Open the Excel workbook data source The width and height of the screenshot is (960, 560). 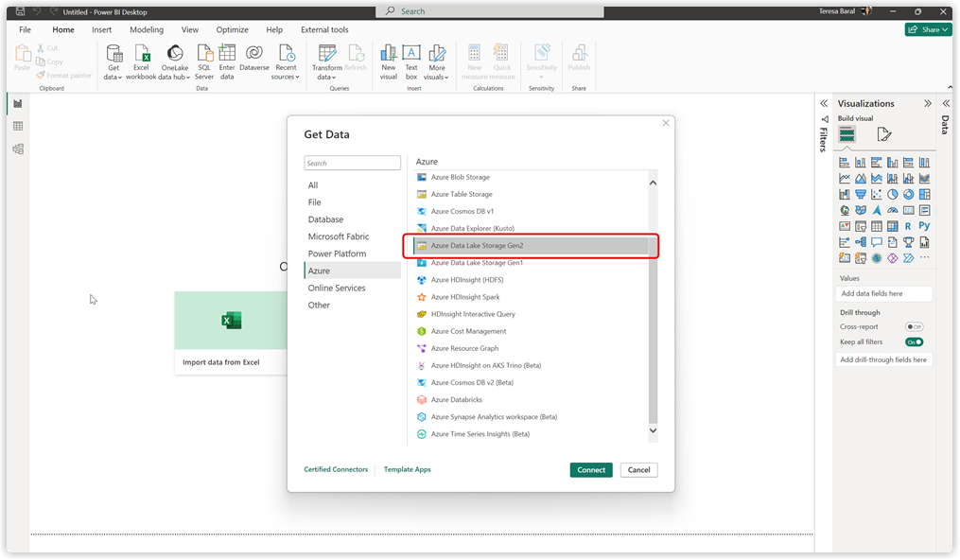tap(142, 62)
